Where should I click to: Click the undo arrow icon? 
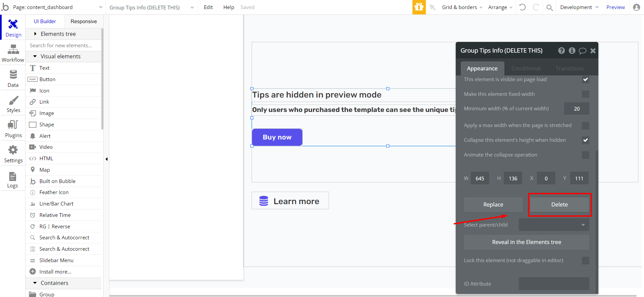(x=523, y=7)
